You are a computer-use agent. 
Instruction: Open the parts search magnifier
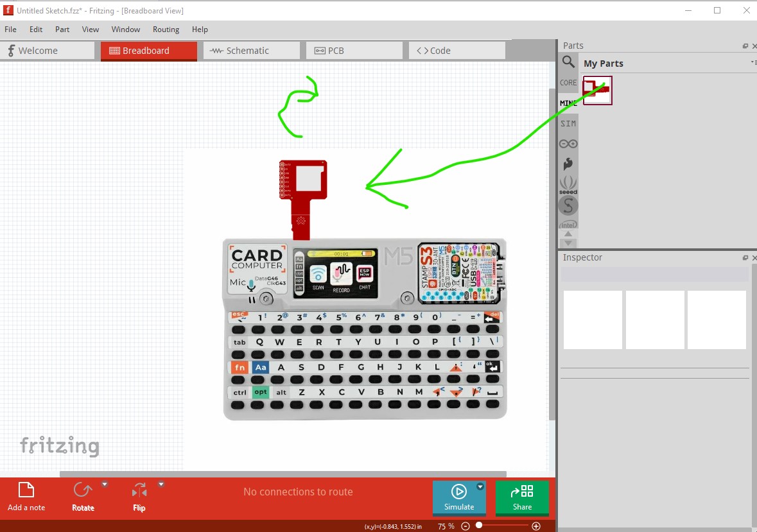click(x=568, y=62)
